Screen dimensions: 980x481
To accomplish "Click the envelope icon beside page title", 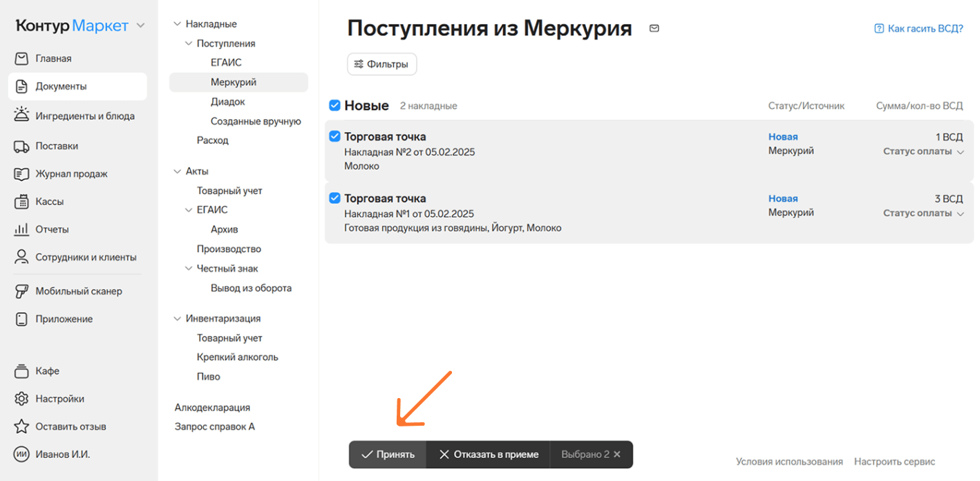I will click(x=654, y=28).
